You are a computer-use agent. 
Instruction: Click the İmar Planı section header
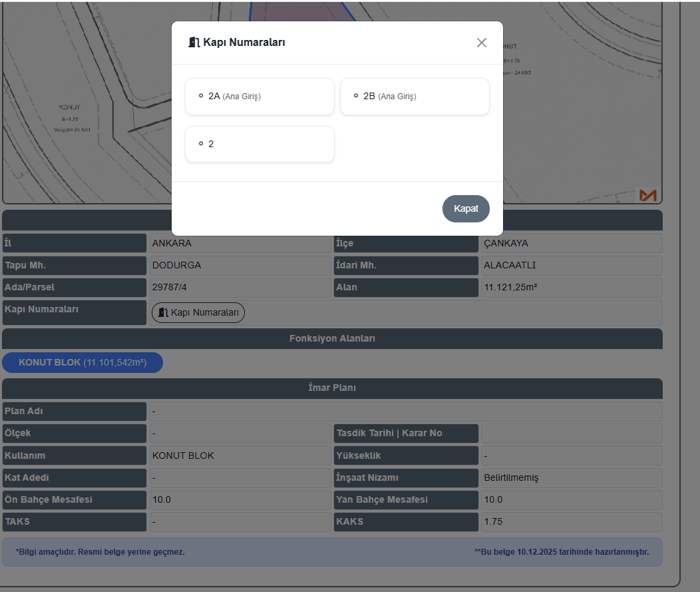(332, 388)
